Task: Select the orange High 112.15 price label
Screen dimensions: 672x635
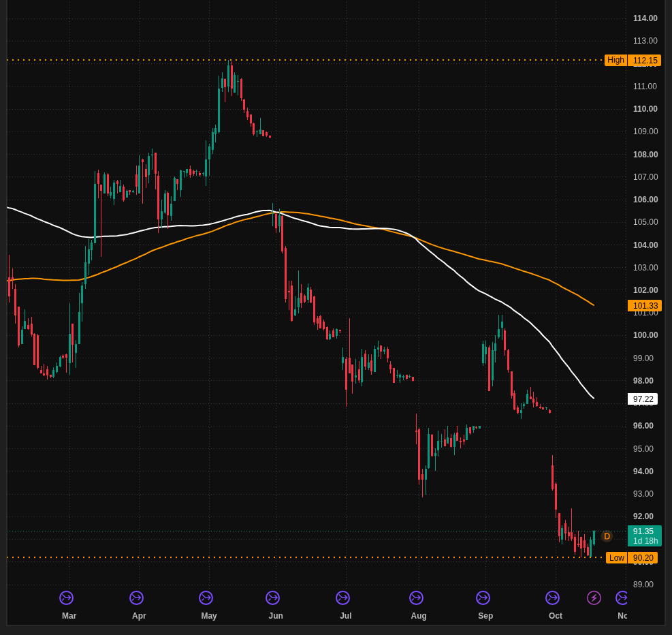Action: click(x=633, y=60)
